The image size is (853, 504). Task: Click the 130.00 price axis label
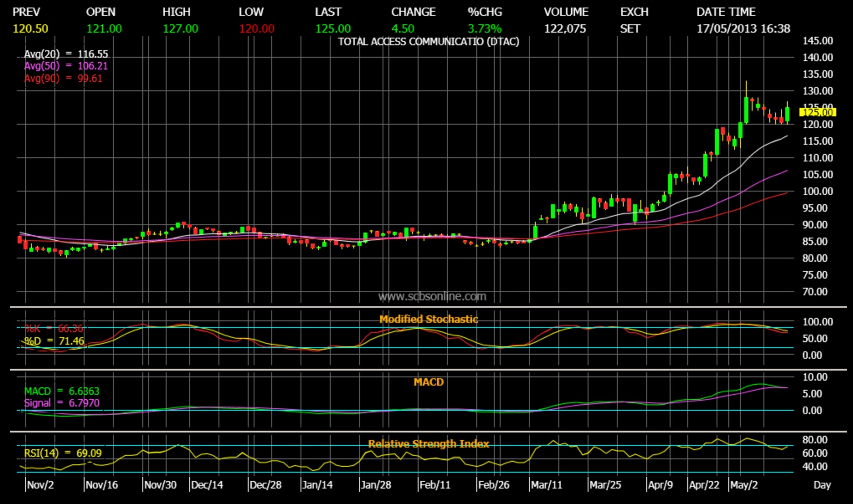pos(818,91)
